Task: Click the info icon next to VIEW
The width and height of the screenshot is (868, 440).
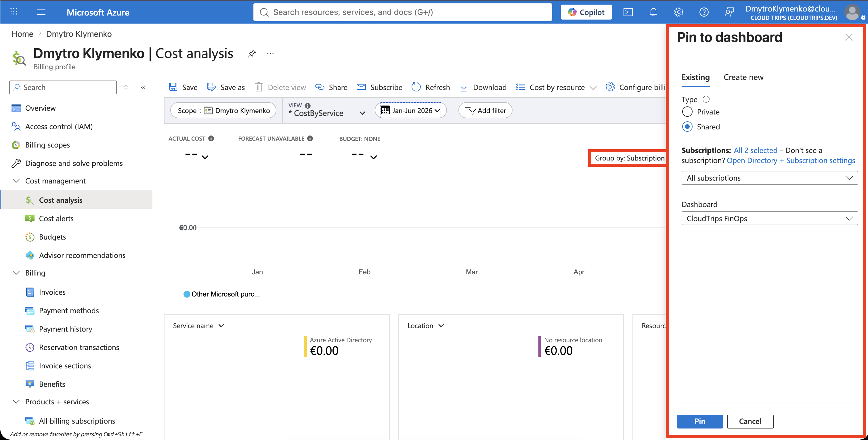Action: point(308,106)
